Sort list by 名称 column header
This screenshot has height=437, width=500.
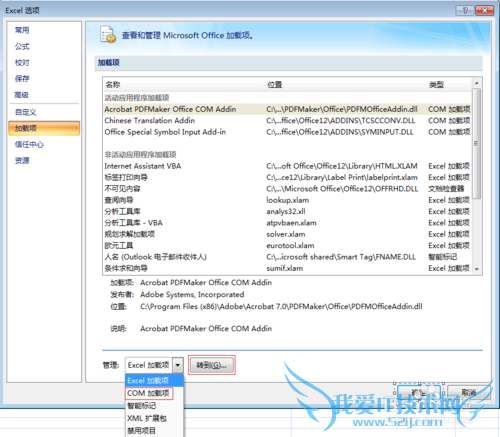(184, 85)
